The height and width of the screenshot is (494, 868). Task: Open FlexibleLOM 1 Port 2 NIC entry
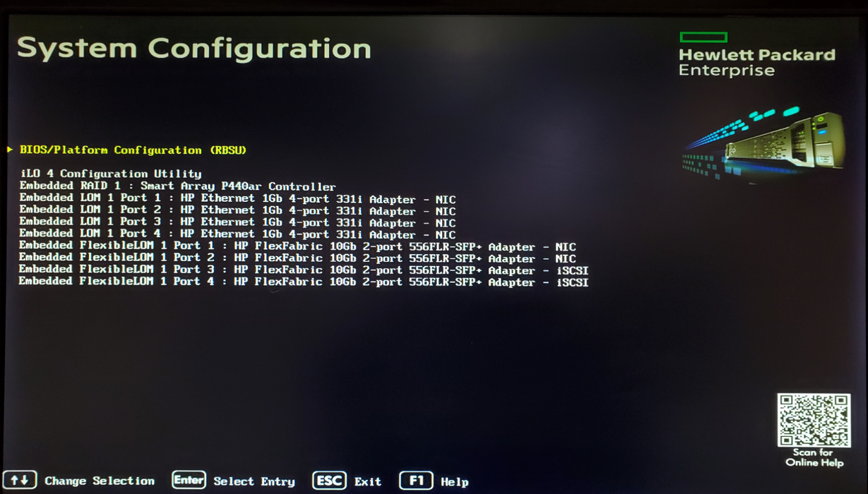tap(297, 258)
